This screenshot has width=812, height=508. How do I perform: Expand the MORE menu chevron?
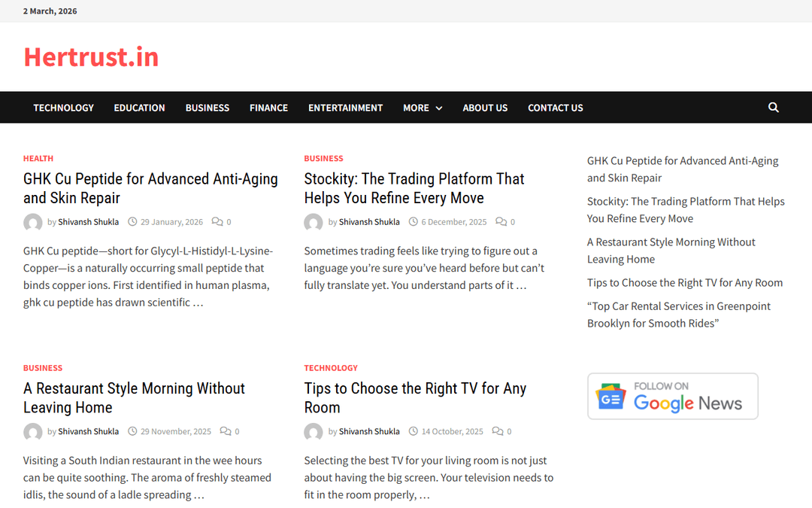(438, 108)
